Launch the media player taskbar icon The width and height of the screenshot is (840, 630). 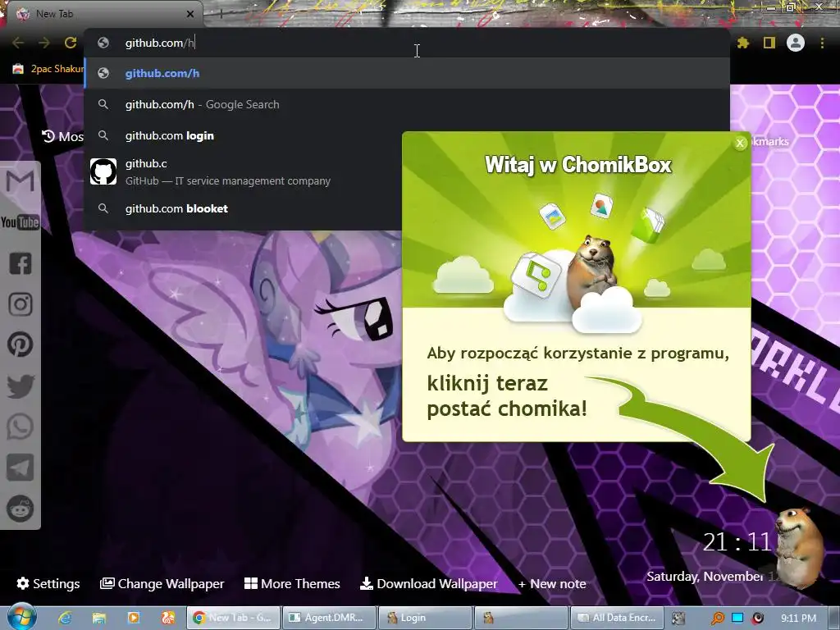click(x=134, y=618)
